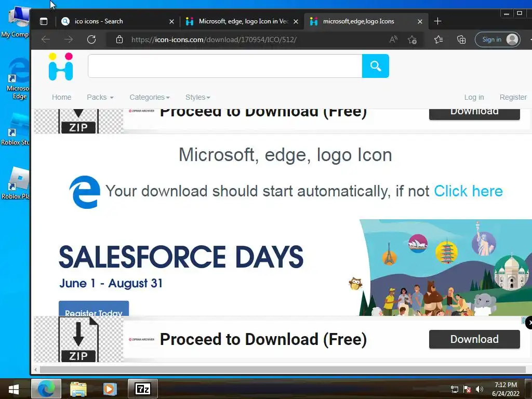Screen dimensions: 532x399
Task: Open the My Computer desktop icon
Action: [16, 22]
